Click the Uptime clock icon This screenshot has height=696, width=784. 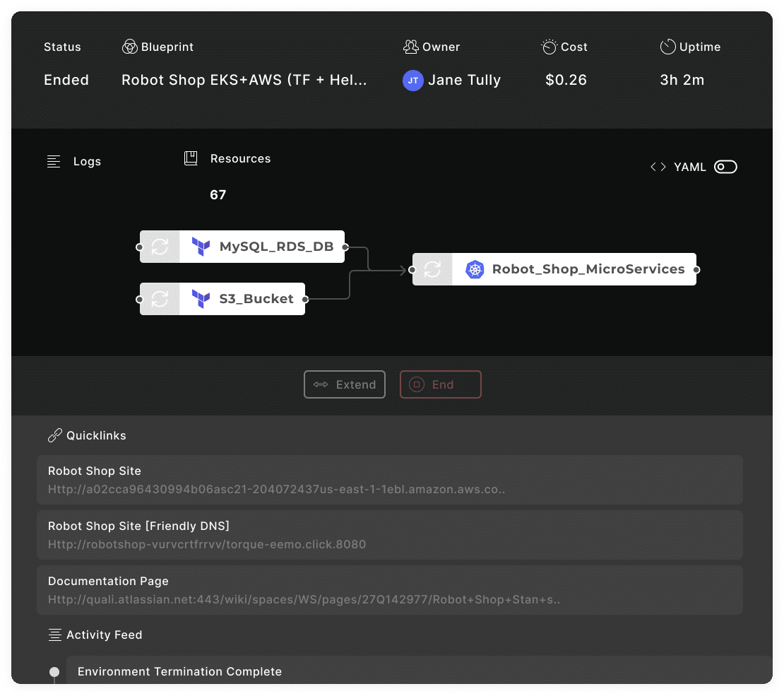click(667, 47)
